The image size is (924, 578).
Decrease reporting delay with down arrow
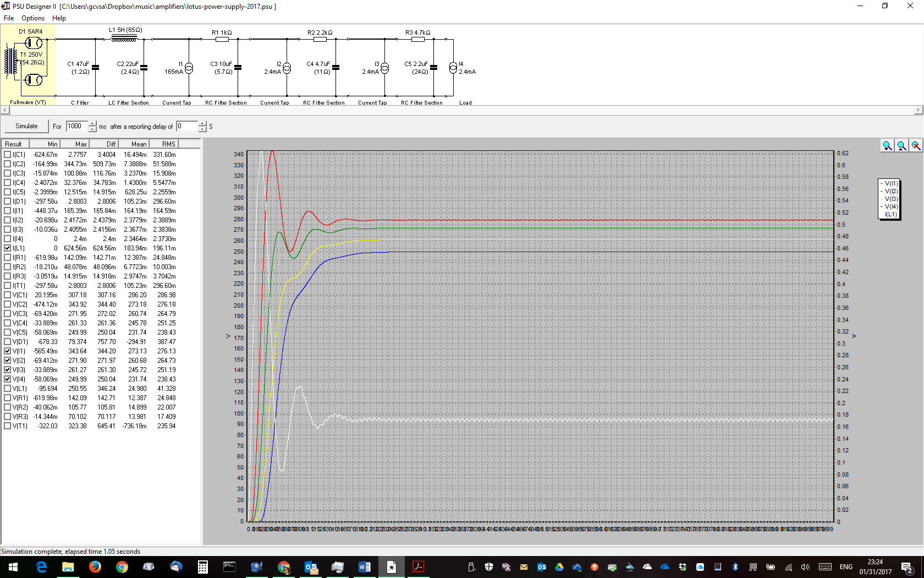202,129
